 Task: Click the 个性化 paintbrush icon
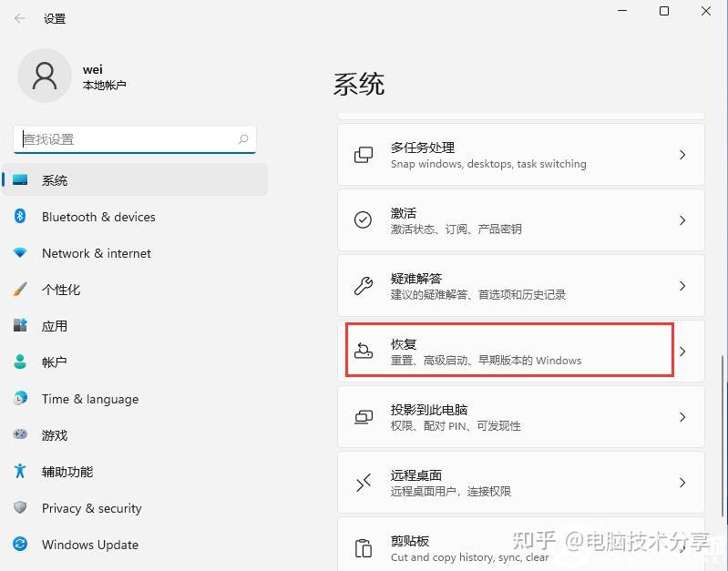(20, 289)
